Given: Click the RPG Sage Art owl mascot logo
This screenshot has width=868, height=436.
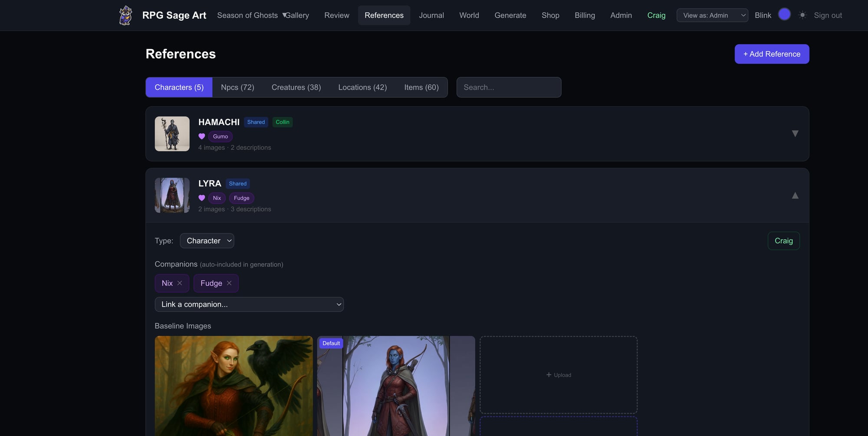Looking at the screenshot, I should 125,14.
